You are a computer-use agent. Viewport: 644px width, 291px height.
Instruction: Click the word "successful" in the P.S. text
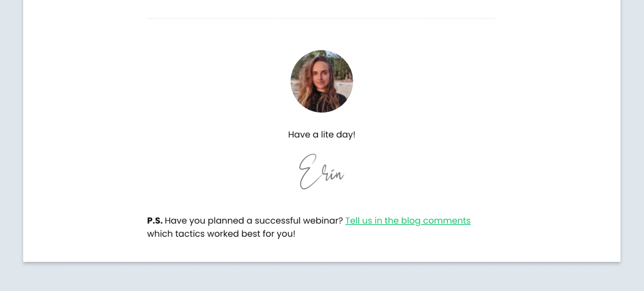[277, 221]
